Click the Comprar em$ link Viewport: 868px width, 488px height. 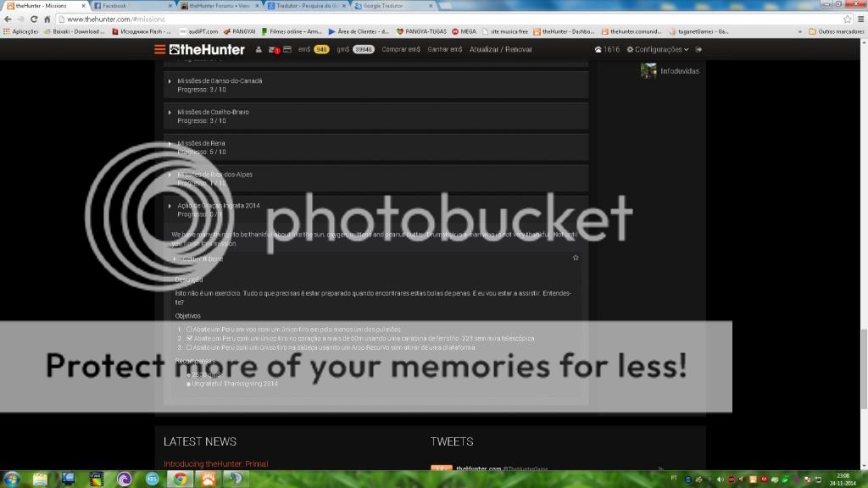401,49
